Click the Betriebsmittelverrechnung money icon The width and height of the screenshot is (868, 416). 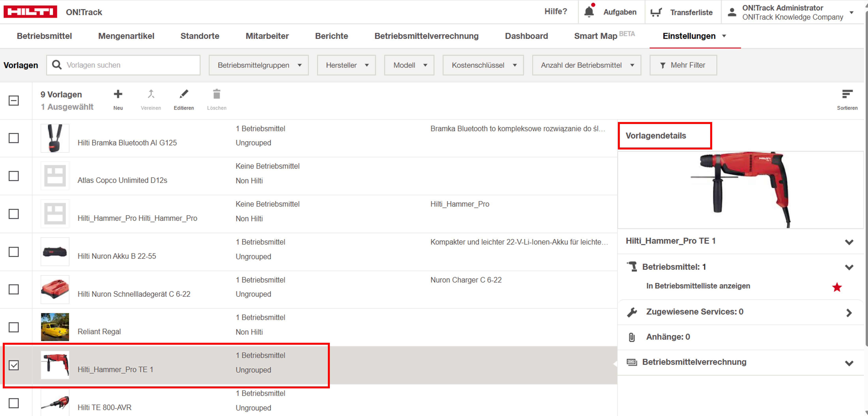[632, 362]
